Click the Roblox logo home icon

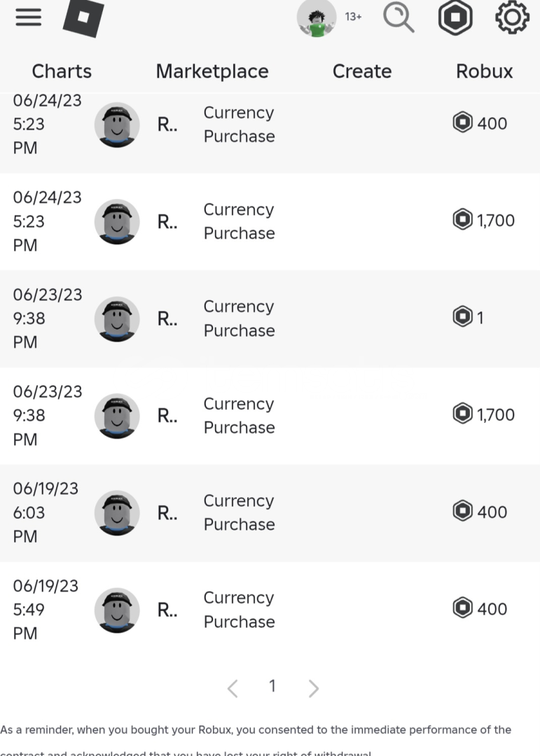click(x=83, y=17)
